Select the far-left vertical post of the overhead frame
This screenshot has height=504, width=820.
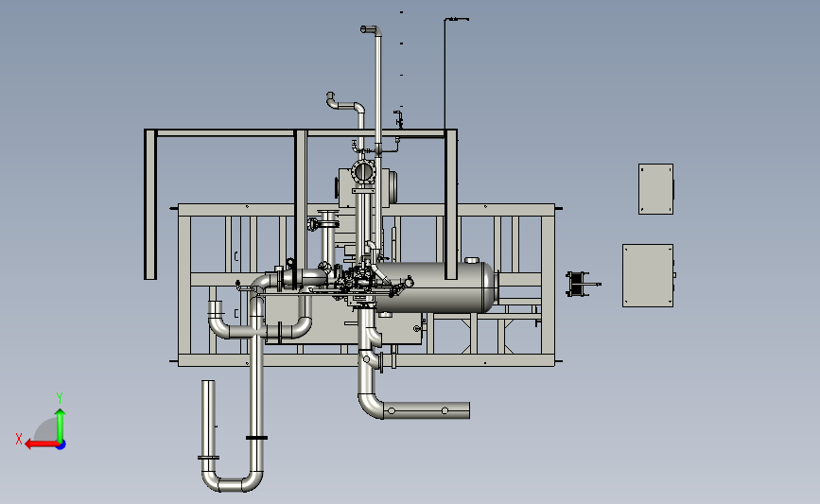click(150, 204)
